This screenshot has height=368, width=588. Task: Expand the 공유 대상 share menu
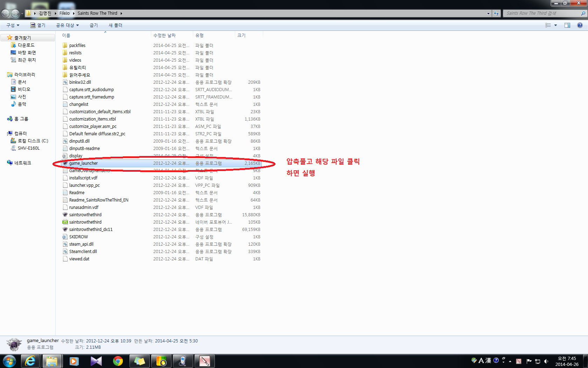[67, 25]
